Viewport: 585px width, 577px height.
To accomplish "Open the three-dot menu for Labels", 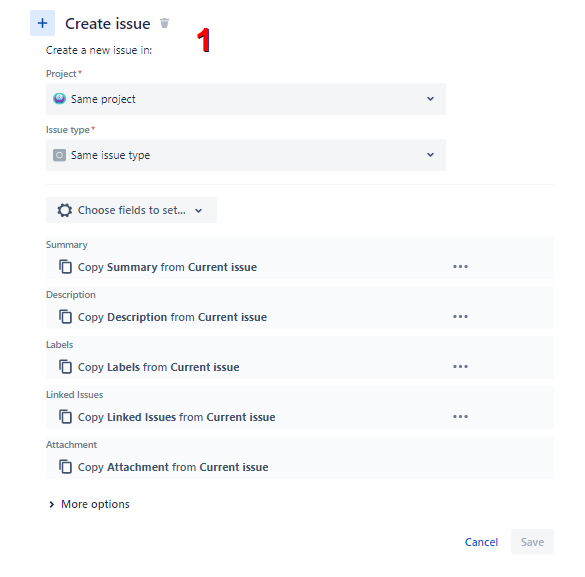I will tap(460, 367).
